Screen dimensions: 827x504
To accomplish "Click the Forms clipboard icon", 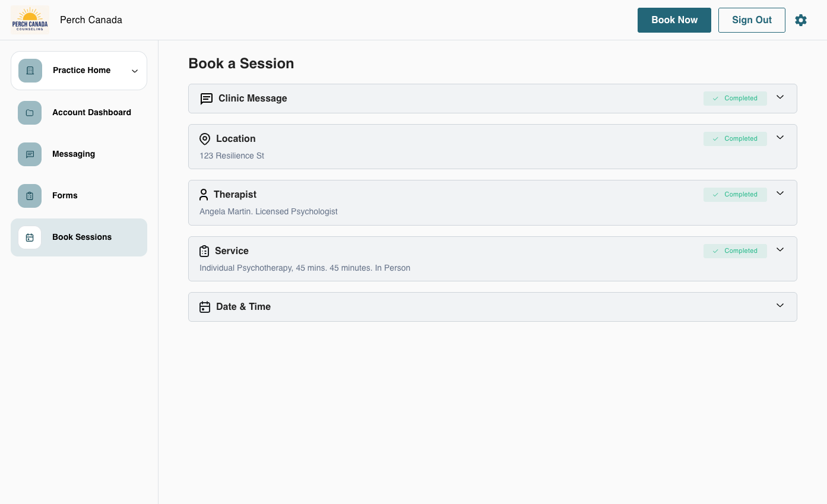I will [x=30, y=196].
